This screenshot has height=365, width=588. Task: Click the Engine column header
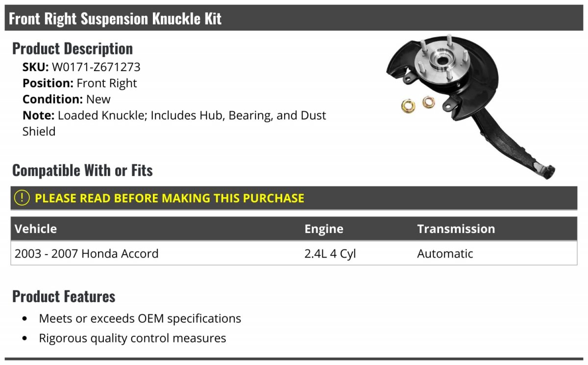[x=323, y=229]
